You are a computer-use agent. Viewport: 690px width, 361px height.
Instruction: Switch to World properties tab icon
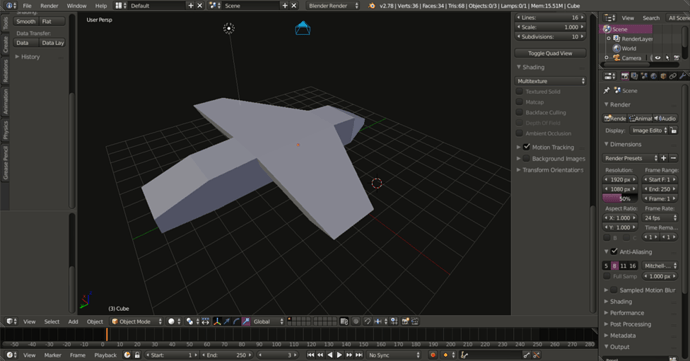(x=653, y=76)
